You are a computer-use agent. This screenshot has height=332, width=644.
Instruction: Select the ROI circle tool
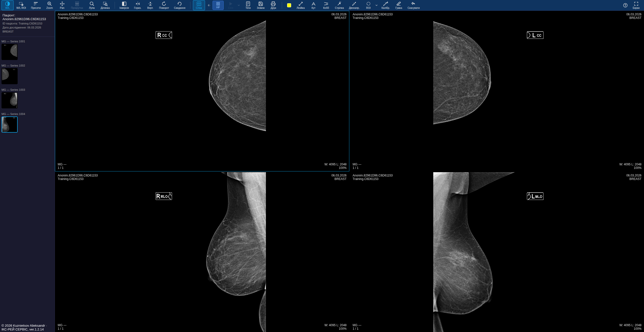368,5
